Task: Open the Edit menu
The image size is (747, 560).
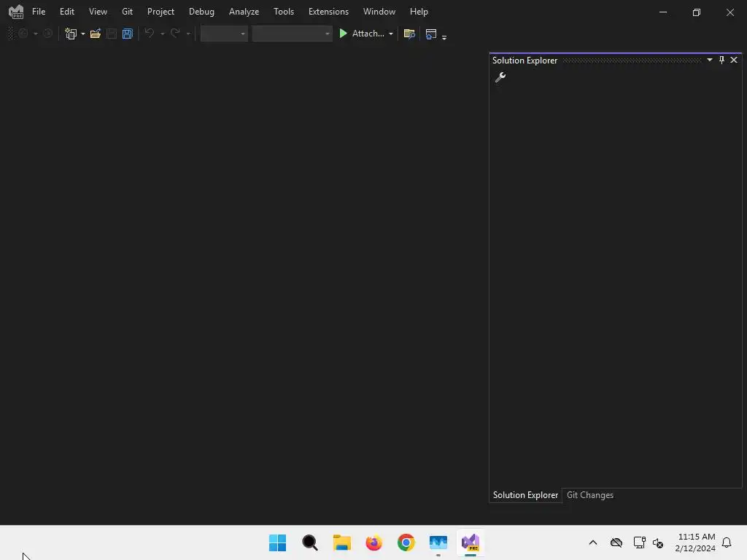Action: click(66, 12)
